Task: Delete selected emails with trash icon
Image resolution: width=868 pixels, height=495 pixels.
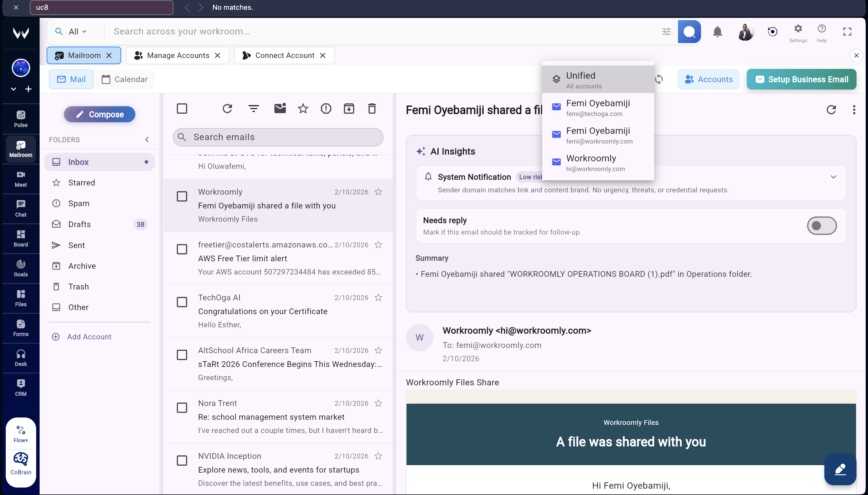Action: tap(371, 109)
